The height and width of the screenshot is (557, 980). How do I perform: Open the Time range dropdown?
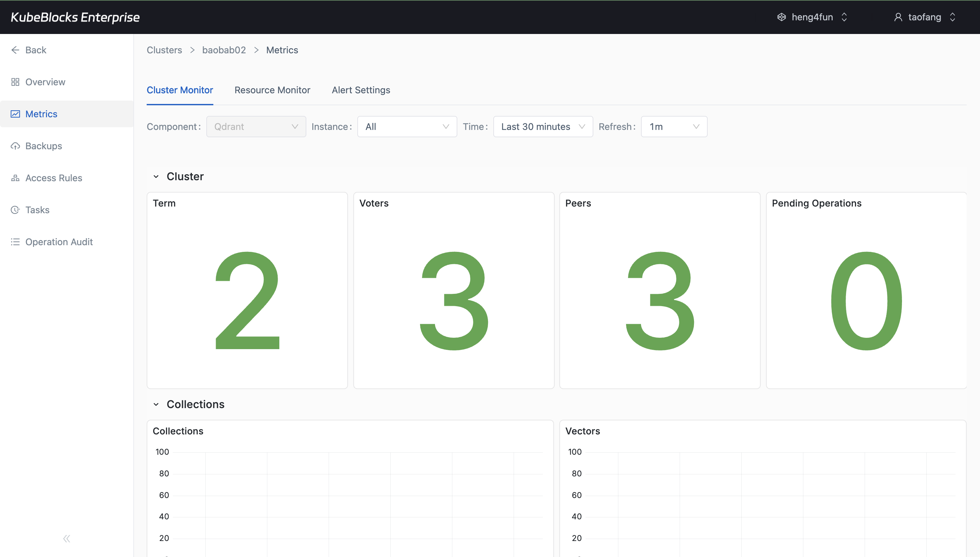click(x=543, y=127)
